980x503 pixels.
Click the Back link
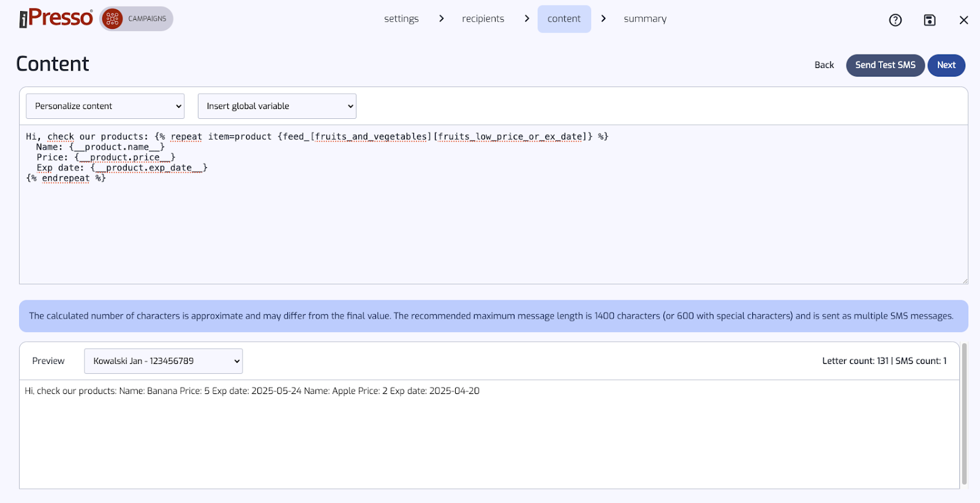point(824,65)
